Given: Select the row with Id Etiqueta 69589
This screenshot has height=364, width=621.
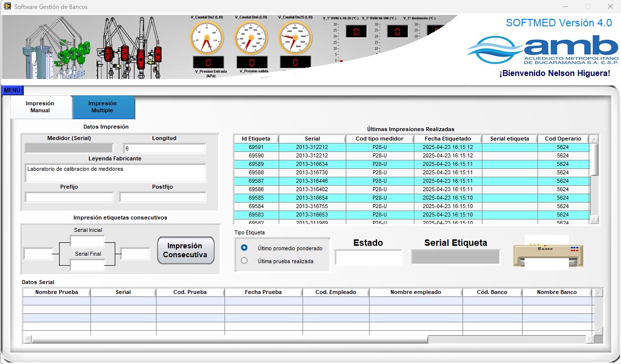Looking at the screenshot, I should pyautogui.click(x=411, y=164).
